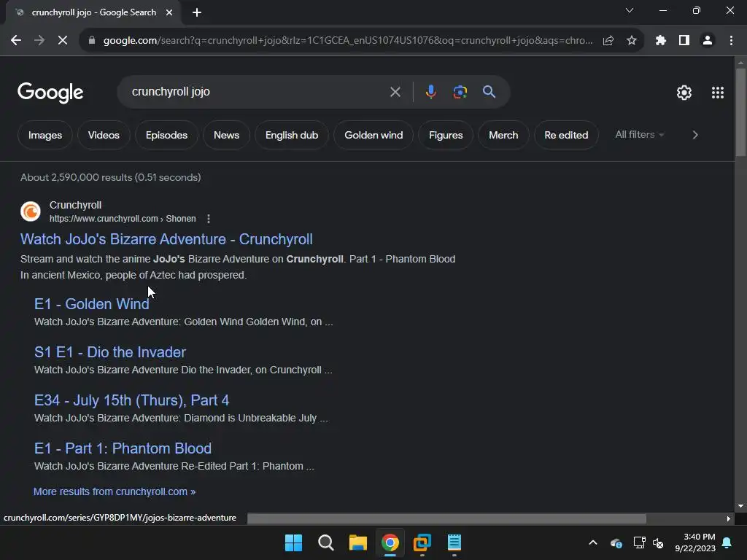Image resolution: width=747 pixels, height=560 pixels.
Task: Go to Google homepage via logo
Action: tap(50, 93)
